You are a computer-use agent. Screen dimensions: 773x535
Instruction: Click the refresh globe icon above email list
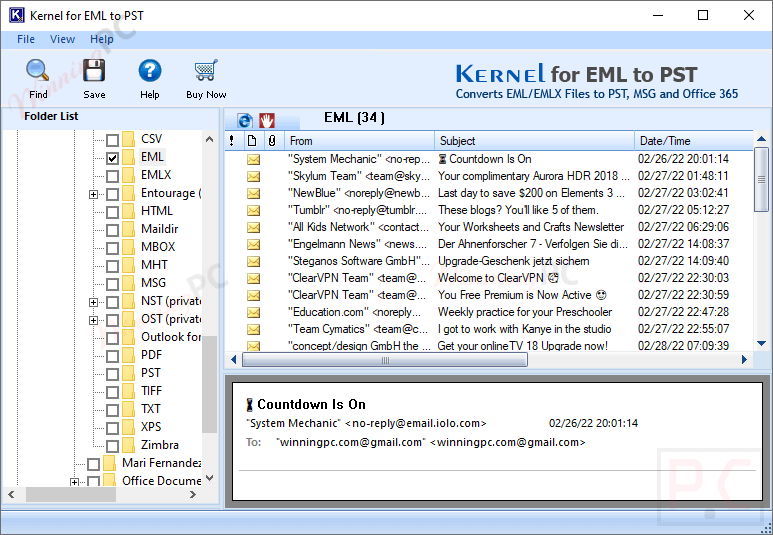pos(245,120)
